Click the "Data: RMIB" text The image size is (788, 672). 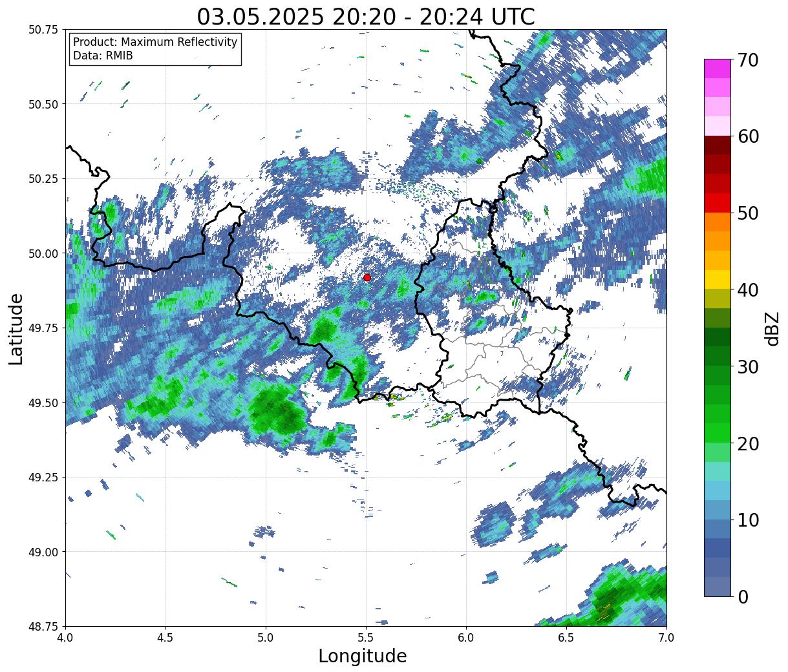pyautogui.click(x=103, y=56)
